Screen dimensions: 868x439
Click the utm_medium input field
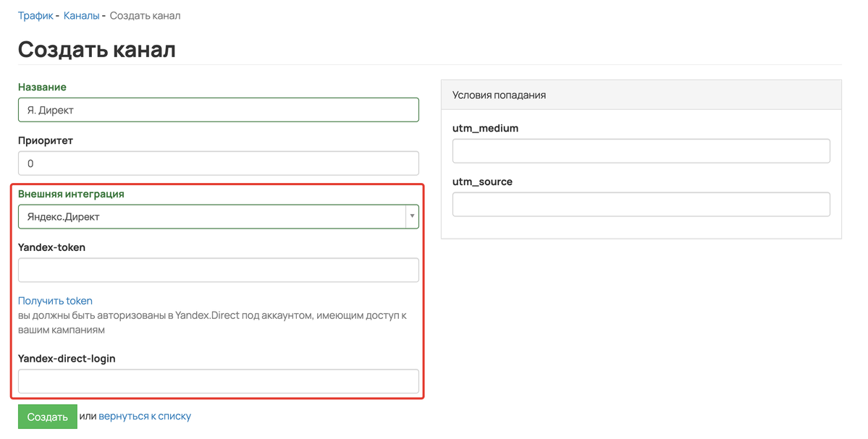click(641, 151)
